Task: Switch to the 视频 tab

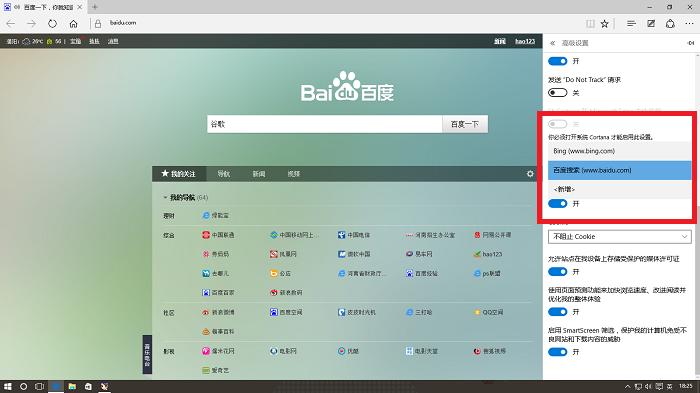Action: 294,174
